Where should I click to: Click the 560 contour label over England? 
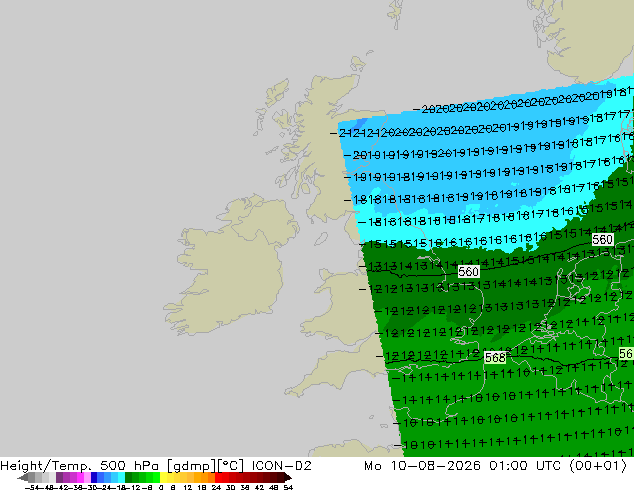[x=469, y=272]
